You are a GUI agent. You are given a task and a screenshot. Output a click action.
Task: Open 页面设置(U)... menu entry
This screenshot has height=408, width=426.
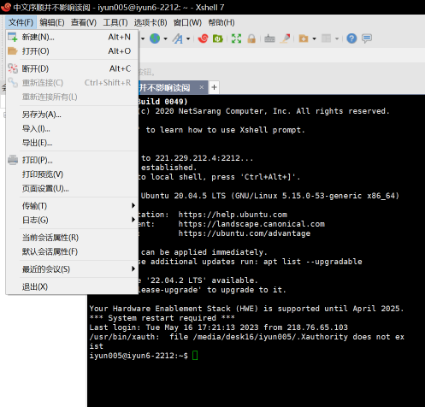click(x=72, y=189)
